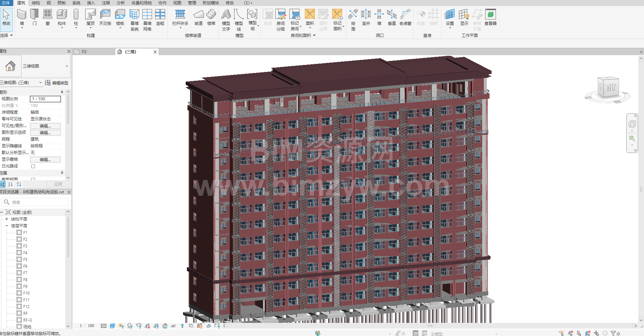Select the Model Group (模型组) tool
Screen dimensions: 644x336
(253, 20)
